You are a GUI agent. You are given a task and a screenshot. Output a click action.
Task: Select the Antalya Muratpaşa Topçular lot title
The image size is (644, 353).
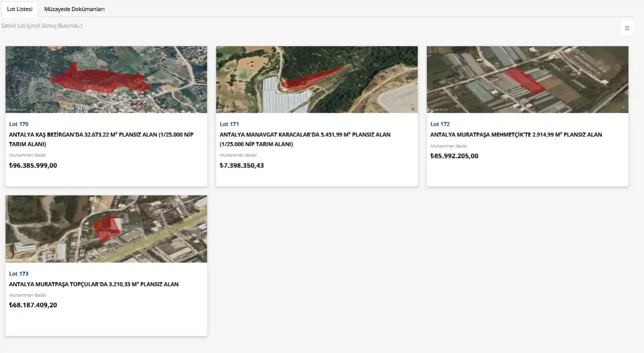click(94, 284)
